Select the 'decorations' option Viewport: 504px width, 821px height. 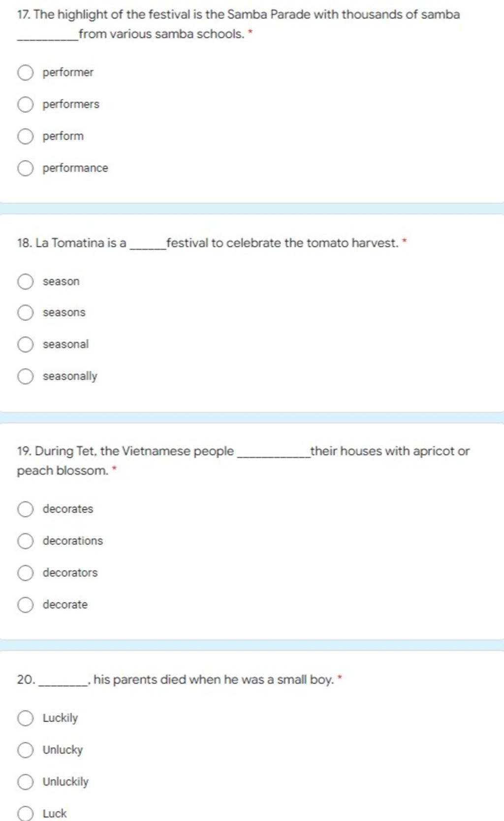point(26,541)
